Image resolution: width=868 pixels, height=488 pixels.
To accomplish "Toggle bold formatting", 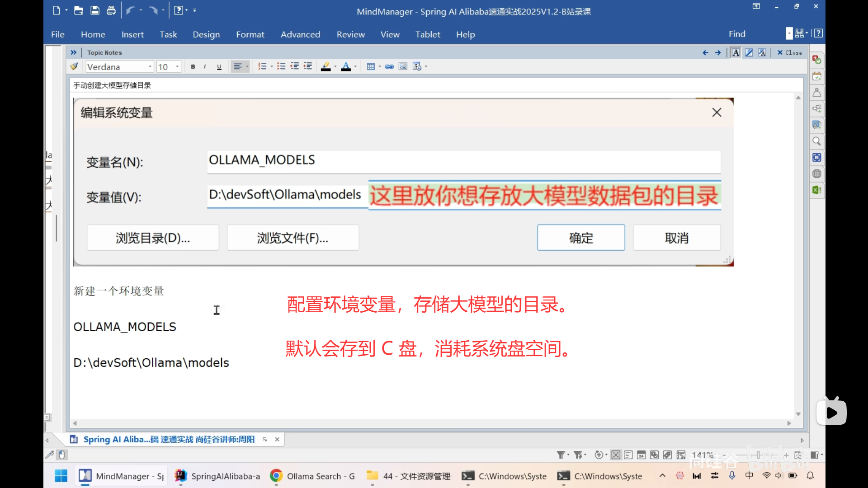I will (x=192, y=66).
